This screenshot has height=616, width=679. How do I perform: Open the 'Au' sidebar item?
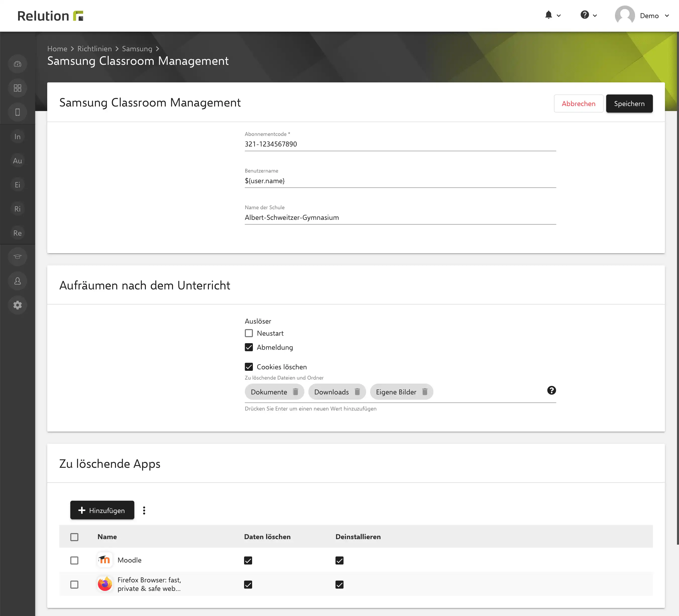click(x=18, y=161)
